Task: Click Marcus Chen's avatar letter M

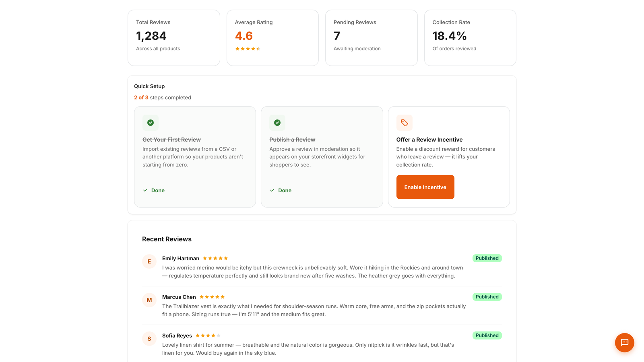Action: coord(149,300)
